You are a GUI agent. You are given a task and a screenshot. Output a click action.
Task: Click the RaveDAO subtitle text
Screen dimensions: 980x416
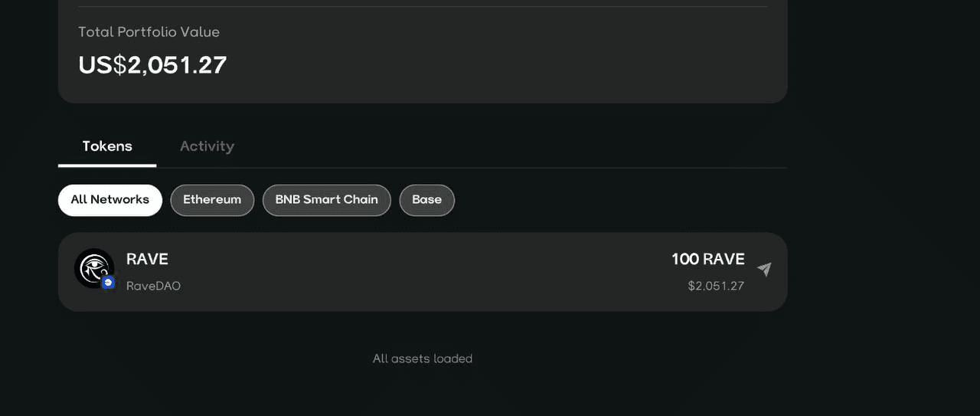coord(153,286)
